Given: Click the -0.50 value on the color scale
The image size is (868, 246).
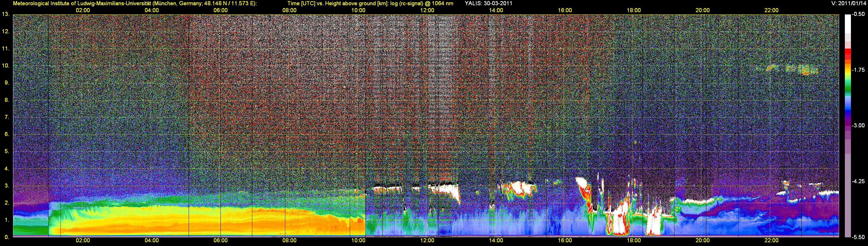Looking at the screenshot, I should [x=858, y=14].
